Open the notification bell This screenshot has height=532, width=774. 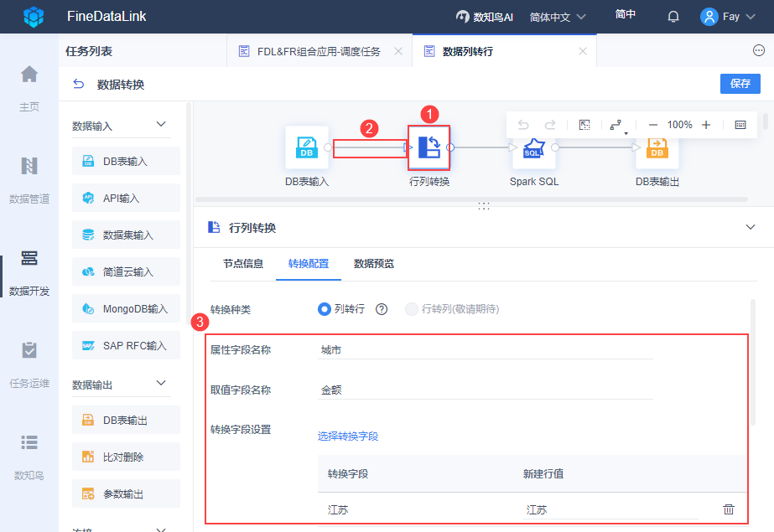[x=673, y=17]
